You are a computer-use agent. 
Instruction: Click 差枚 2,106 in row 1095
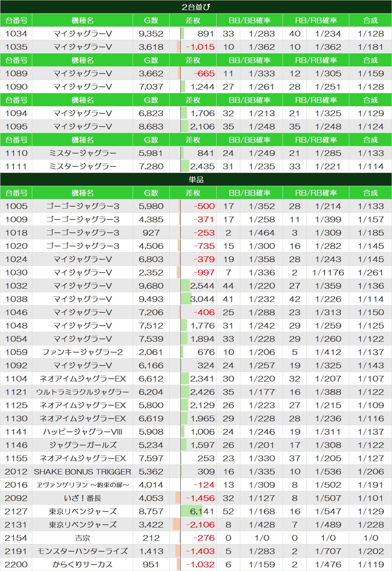203,127
